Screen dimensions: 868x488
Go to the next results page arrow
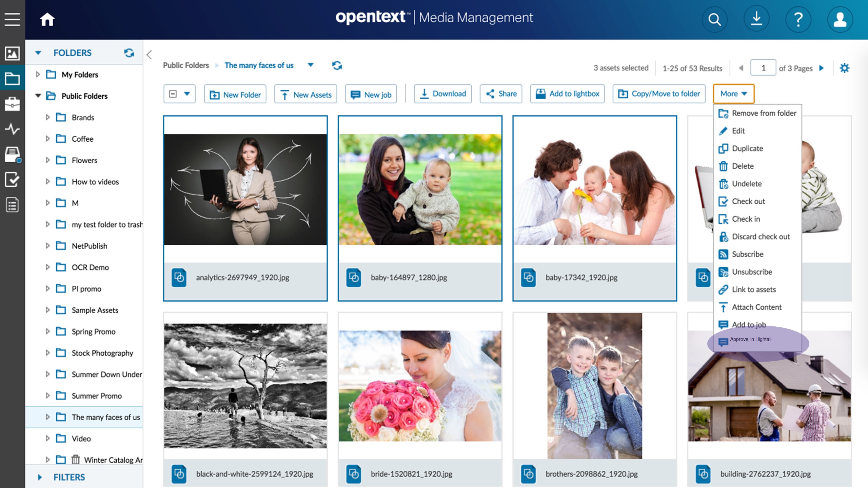822,68
